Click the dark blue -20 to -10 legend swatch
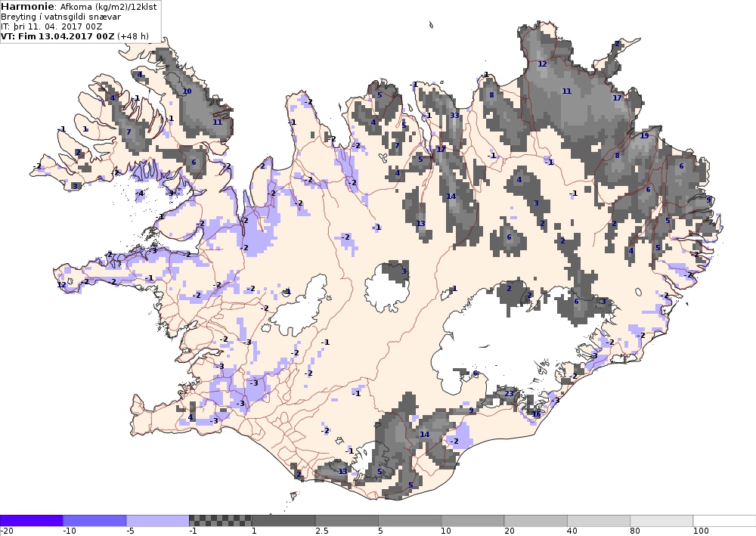The width and height of the screenshot is (756, 536). (x=31, y=521)
